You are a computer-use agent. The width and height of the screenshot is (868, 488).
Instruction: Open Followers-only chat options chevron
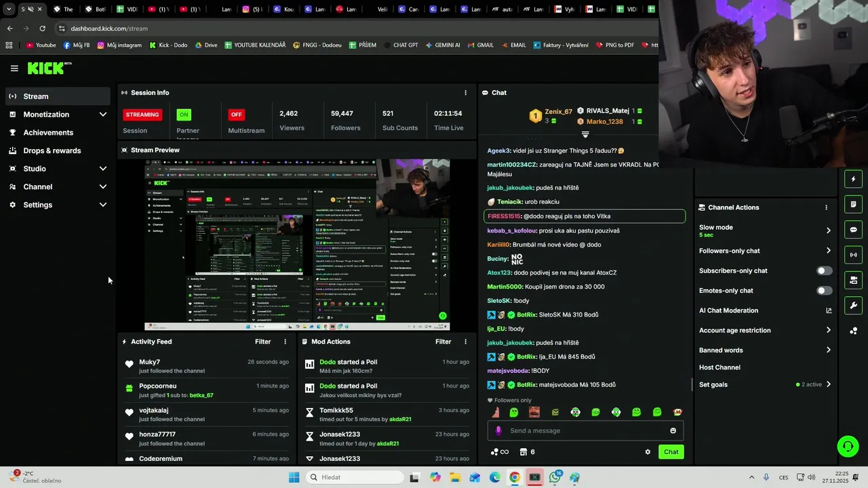click(829, 251)
